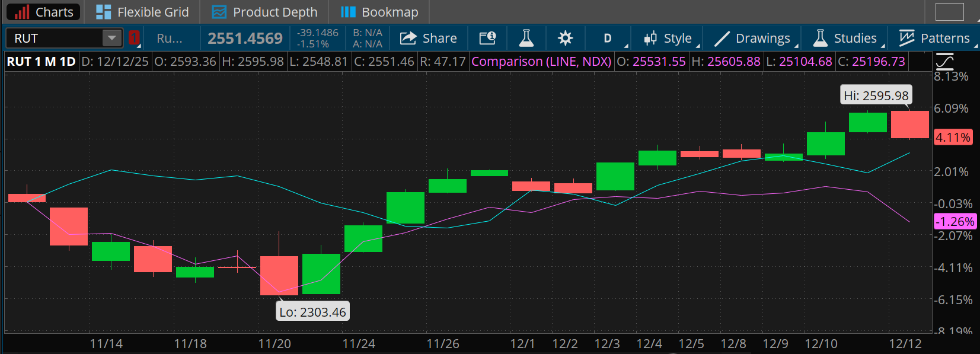Click the last price 2551.4569
980x354 pixels.
245,39
